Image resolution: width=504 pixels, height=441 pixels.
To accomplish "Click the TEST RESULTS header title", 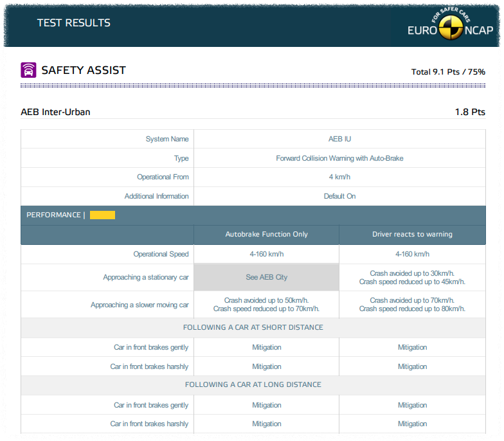I will click(x=73, y=23).
